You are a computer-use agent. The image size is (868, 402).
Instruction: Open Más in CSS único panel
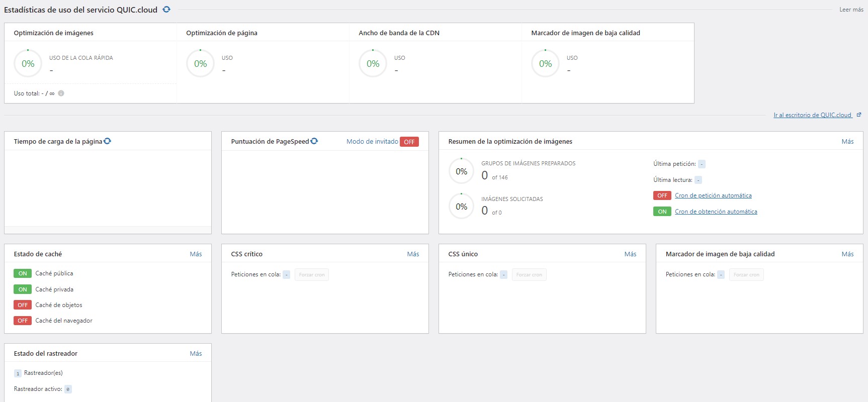pos(630,254)
